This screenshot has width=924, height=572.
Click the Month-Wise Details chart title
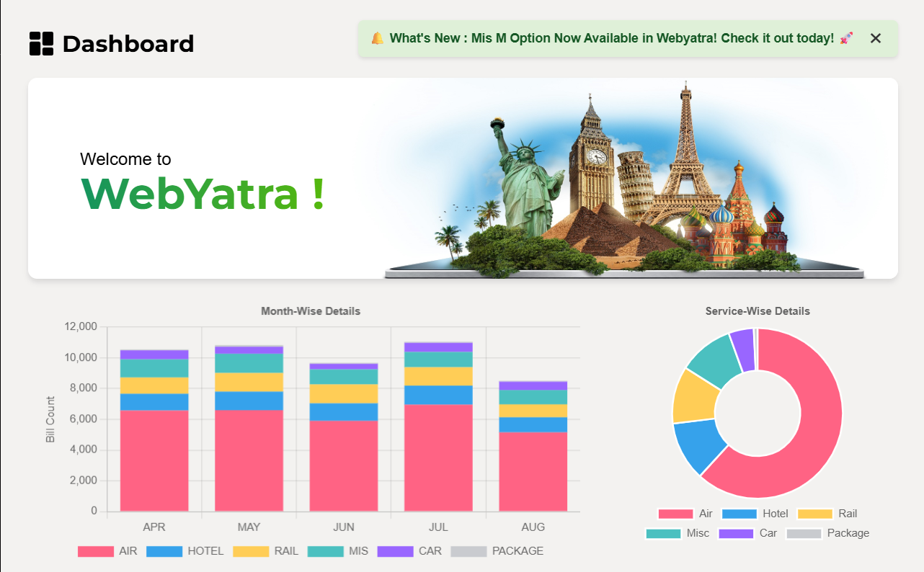pos(311,311)
